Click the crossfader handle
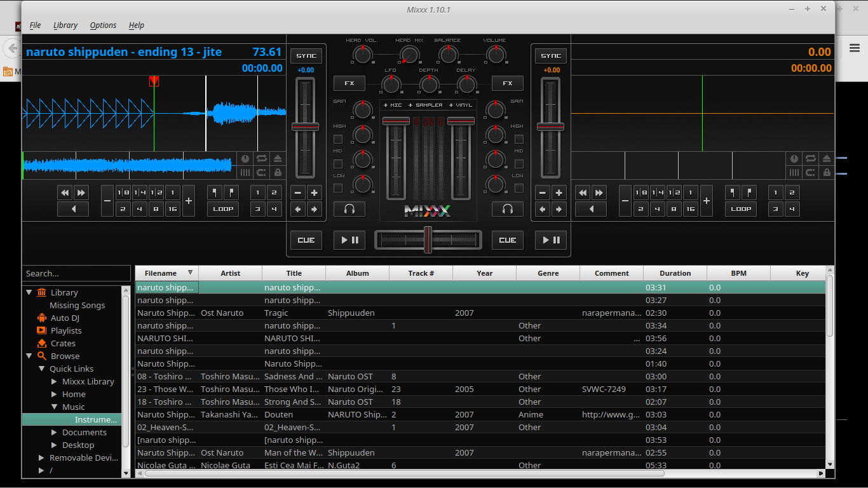Screen dimensions: 868x488 (428, 240)
